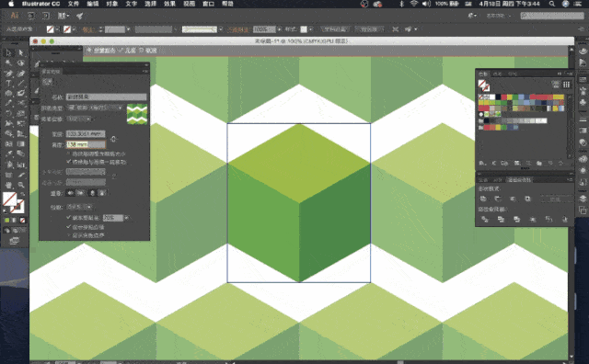
Task: Toggle the size tile to art checkbox
Action: [68, 154]
